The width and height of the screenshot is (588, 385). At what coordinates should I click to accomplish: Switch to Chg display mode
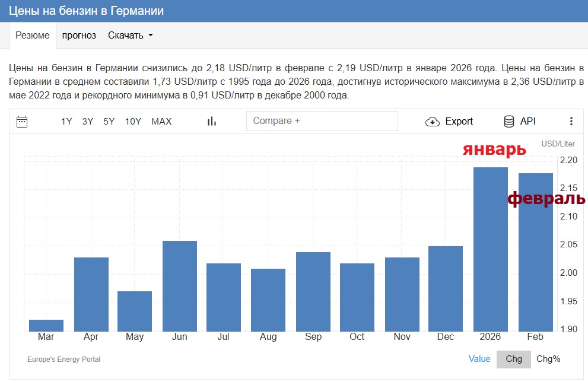(x=514, y=359)
